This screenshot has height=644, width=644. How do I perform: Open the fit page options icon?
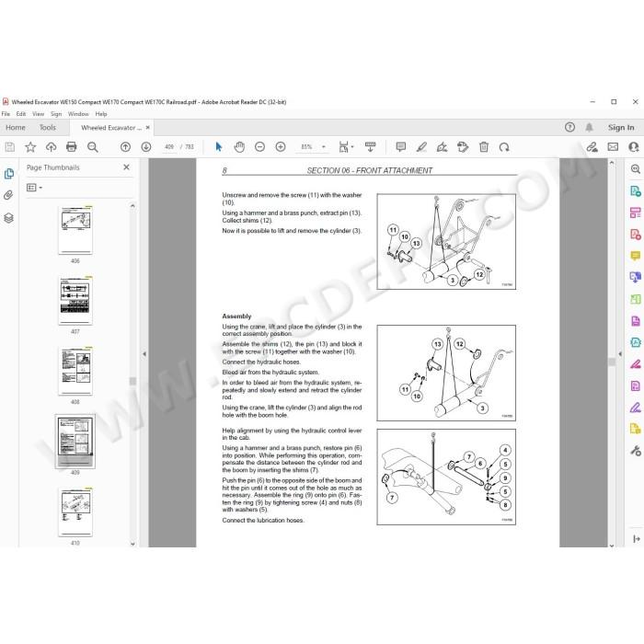pos(346,146)
